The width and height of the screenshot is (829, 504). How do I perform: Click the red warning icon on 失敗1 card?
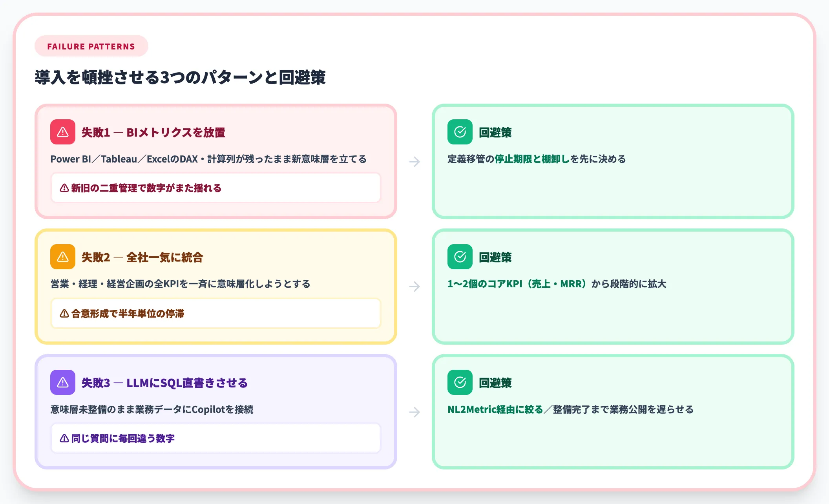[62, 133]
